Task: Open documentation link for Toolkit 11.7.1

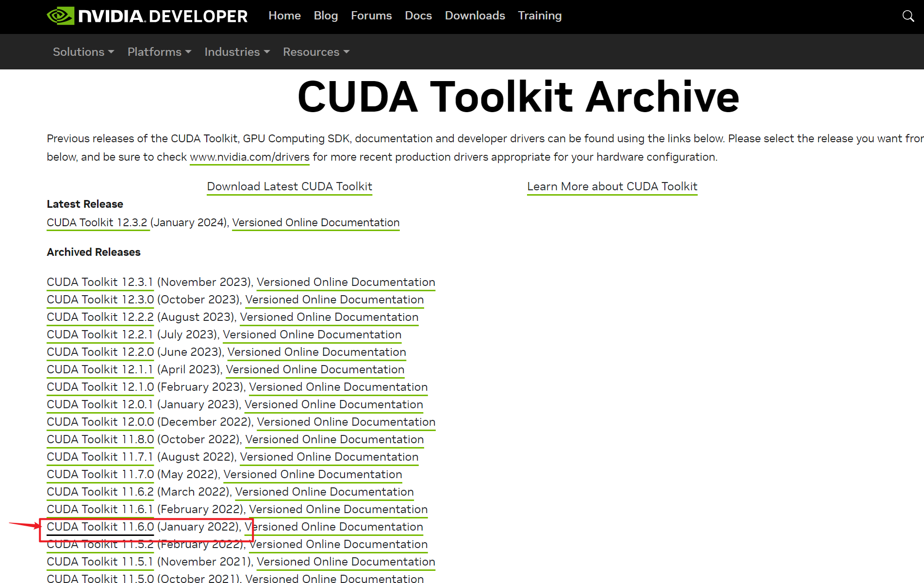Action: pos(329,457)
